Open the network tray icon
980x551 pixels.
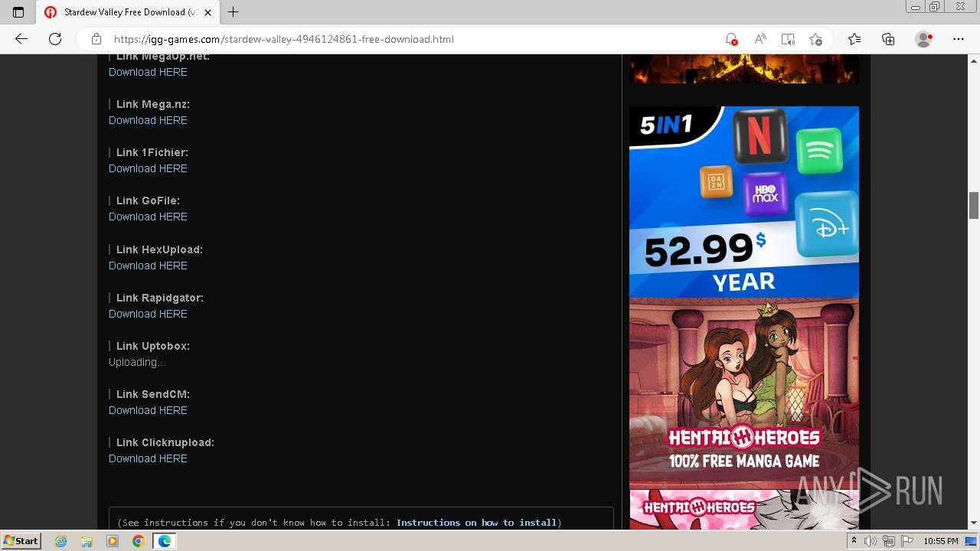[x=889, y=541]
